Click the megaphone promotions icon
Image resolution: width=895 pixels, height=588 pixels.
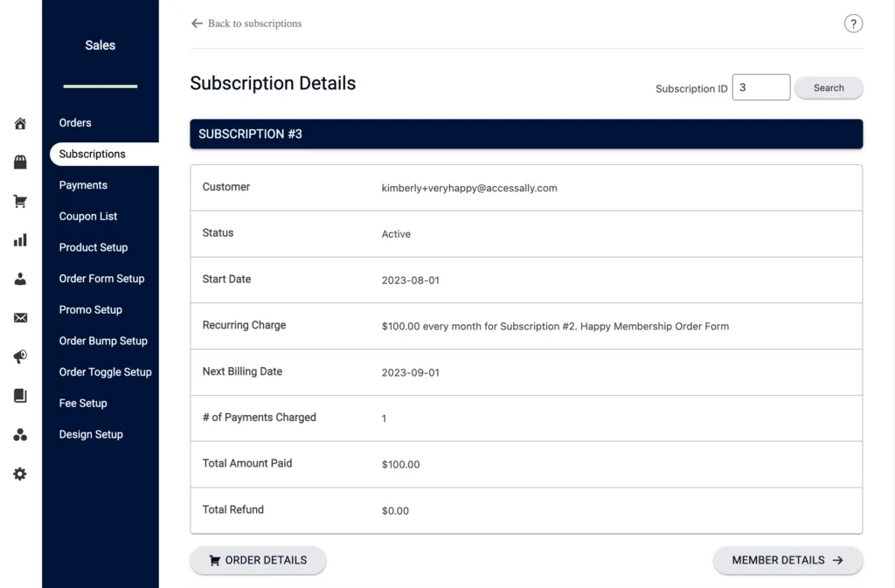19,356
